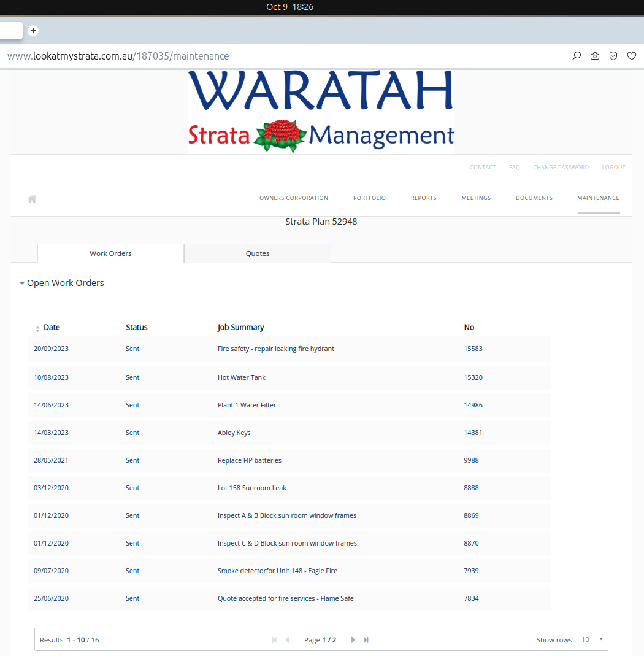Select the 'Replace FIP batteries' work order
644x656 pixels.
click(289, 460)
